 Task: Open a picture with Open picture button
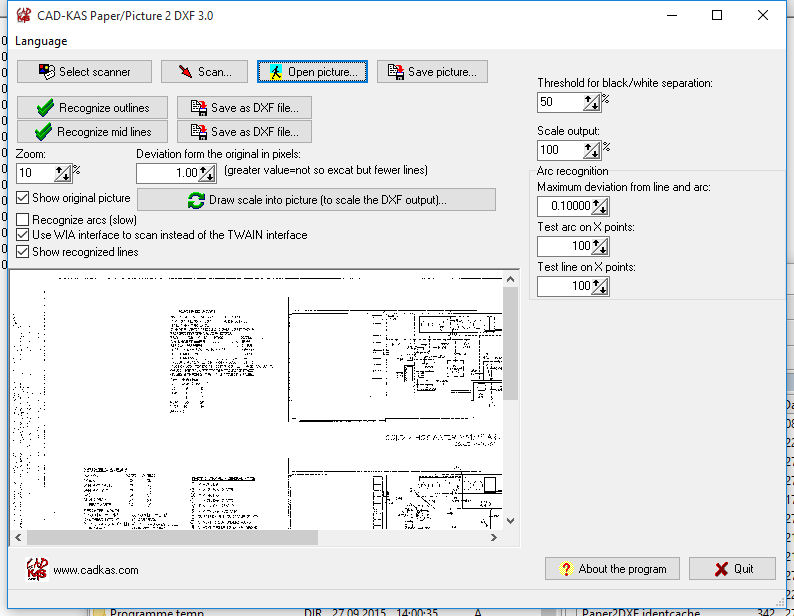pos(312,72)
